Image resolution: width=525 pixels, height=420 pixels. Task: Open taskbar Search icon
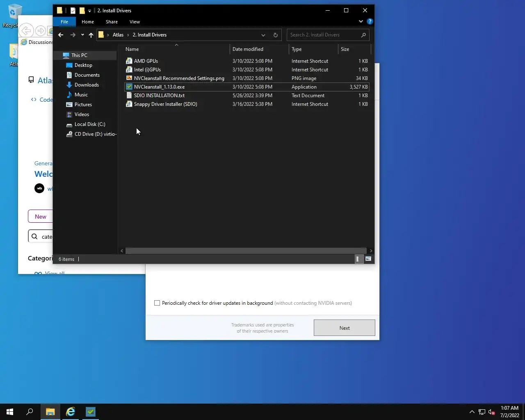point(30,412)
